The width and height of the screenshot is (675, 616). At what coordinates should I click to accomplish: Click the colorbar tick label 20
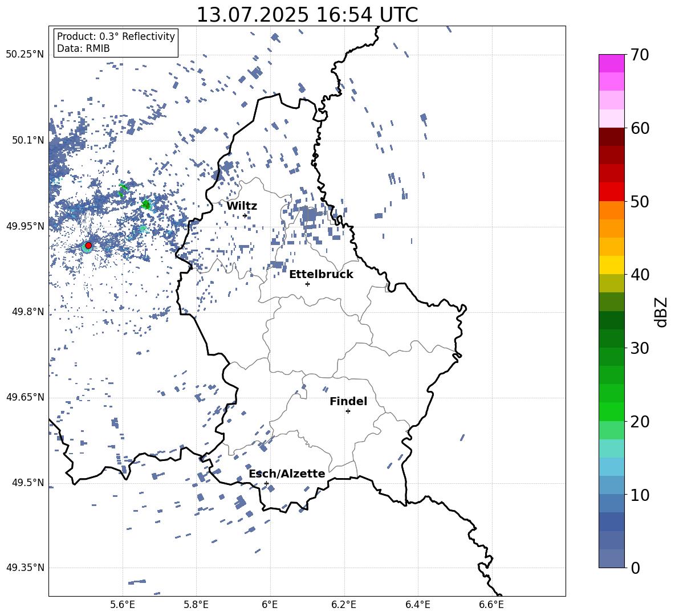pyautogui.click(x=640, y=422)
